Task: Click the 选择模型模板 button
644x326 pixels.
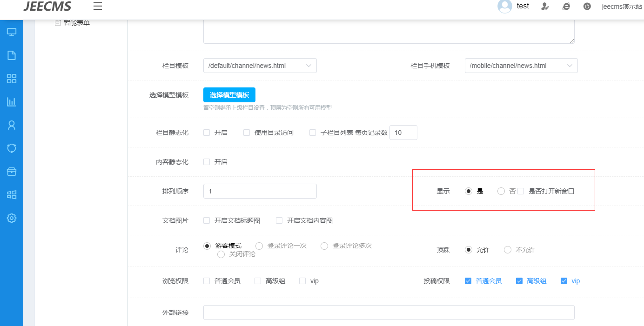Action: pos(229,95)
